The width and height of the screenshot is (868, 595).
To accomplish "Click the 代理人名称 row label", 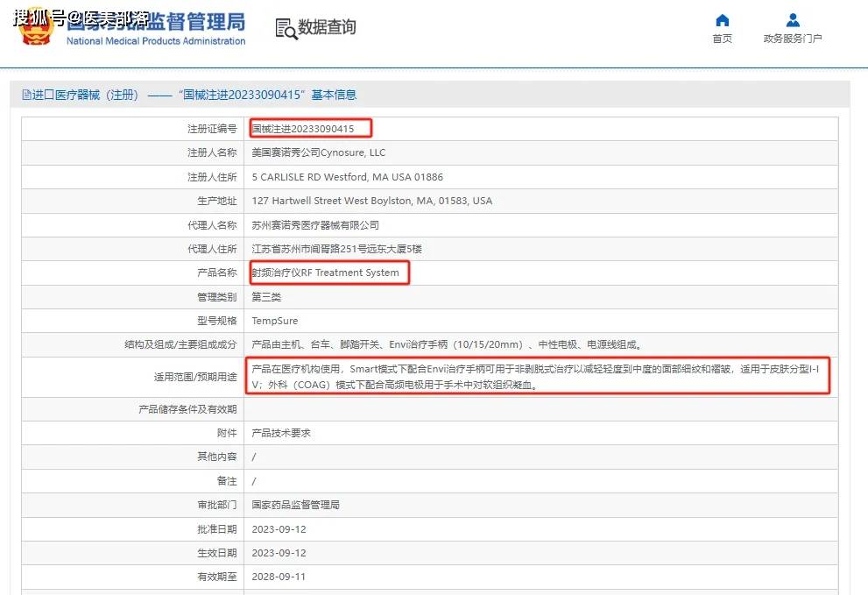I will pyautogui.click(x=212, y=225).
